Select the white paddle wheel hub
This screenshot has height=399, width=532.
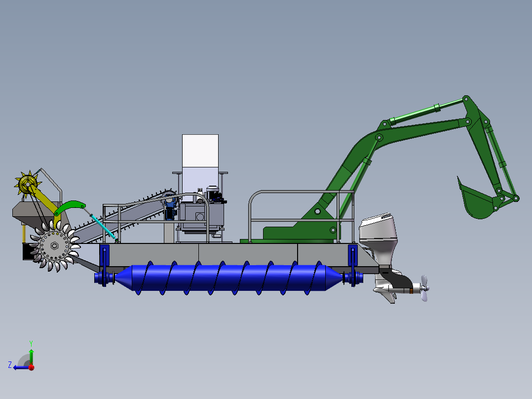54,246
